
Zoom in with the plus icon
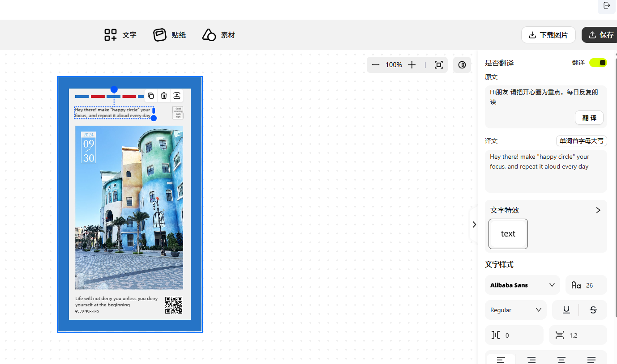(x=412, y=65)
